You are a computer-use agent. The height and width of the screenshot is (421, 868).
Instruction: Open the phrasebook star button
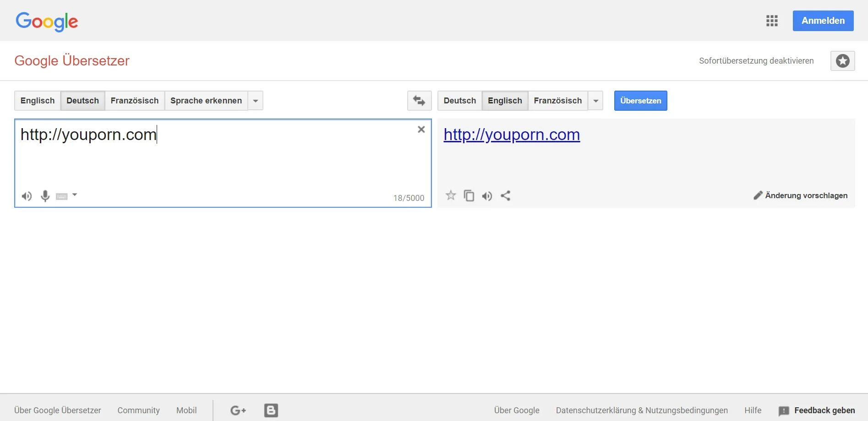(843, 61)
